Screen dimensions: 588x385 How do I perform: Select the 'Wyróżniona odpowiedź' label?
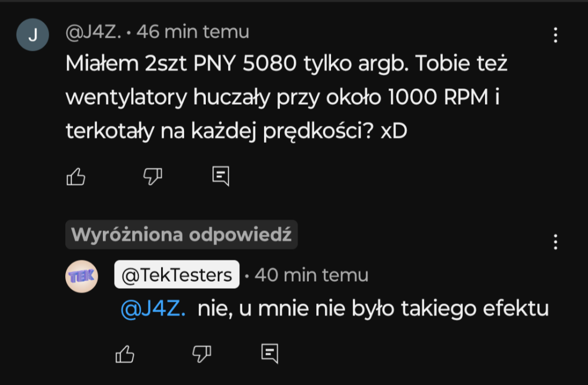pyautogui.click(x=181, y=234)
